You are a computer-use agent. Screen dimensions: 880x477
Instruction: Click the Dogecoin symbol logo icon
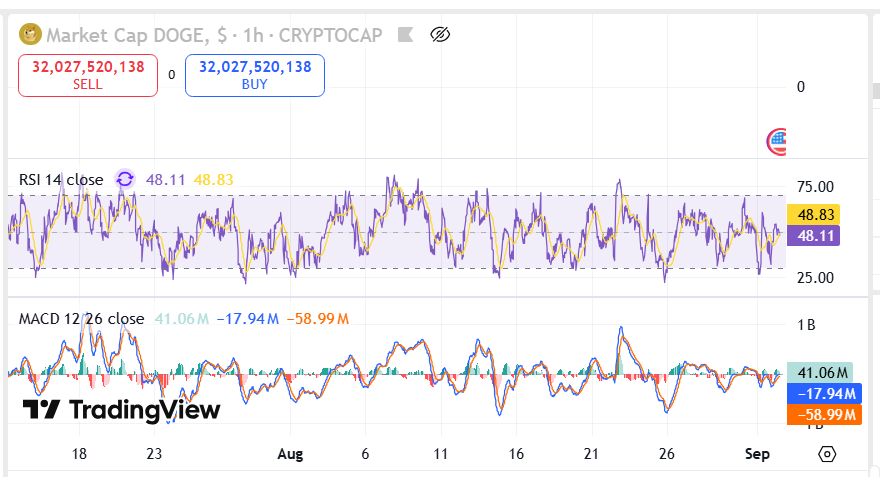point(30,35)
